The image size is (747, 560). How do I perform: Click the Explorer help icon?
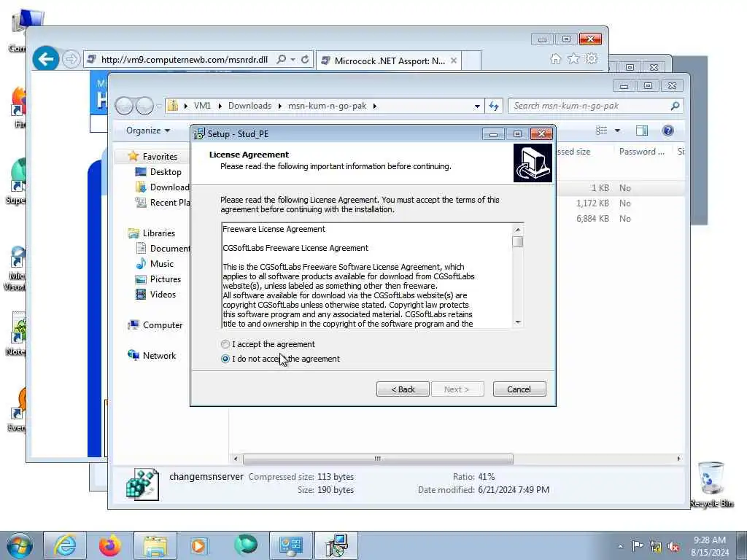point(668,131)
